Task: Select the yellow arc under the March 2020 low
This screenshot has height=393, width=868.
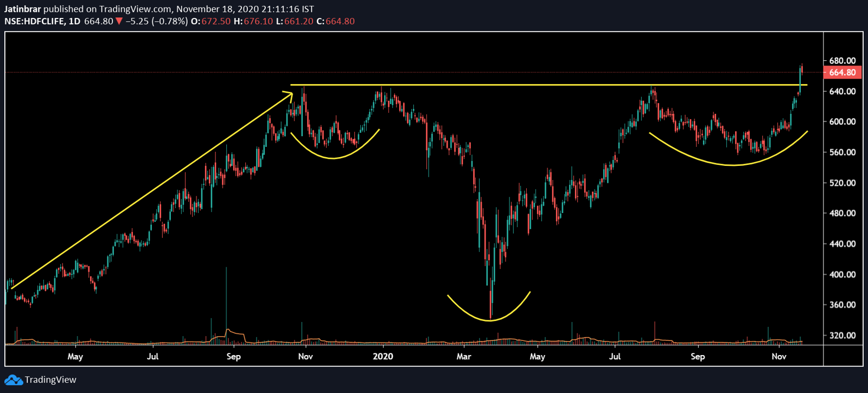Action: [x=489, y=320]
